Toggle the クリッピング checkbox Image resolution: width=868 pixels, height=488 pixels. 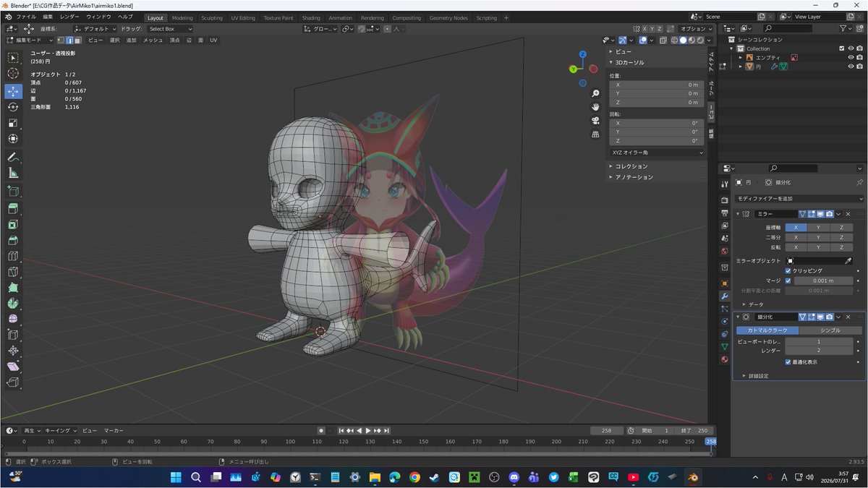788,270
